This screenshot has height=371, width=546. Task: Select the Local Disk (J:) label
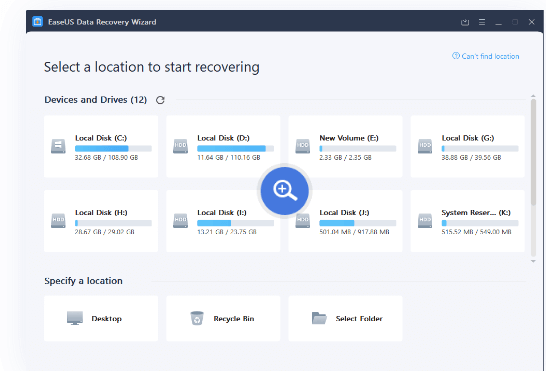[344, 212]
